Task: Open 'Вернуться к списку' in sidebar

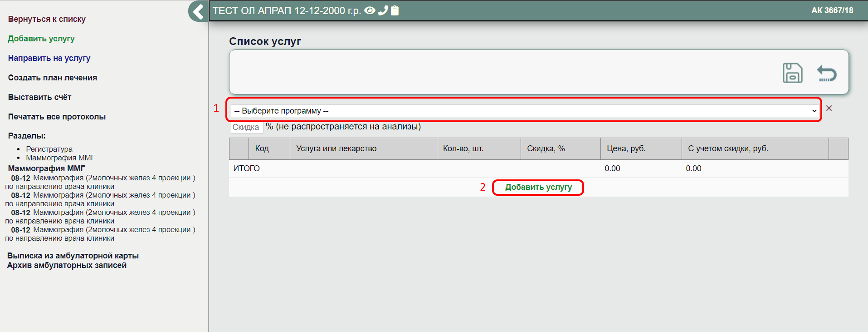Action: point(47,19)
